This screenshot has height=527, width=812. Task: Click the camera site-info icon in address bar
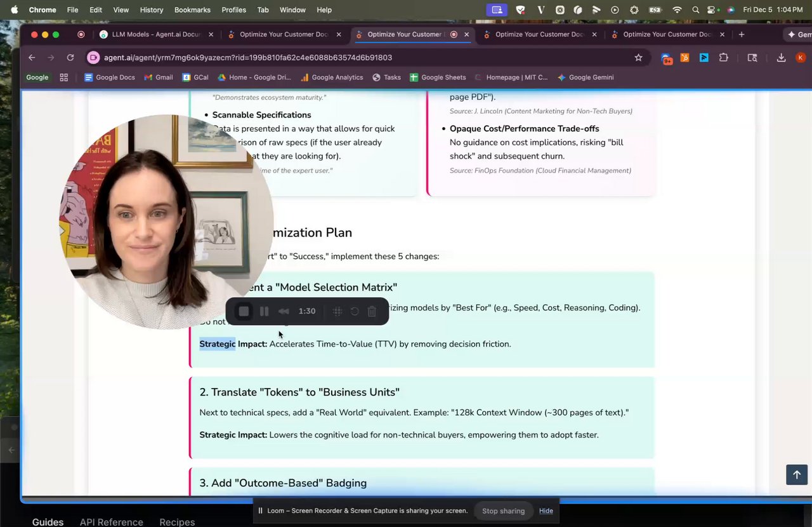[93, 57]
